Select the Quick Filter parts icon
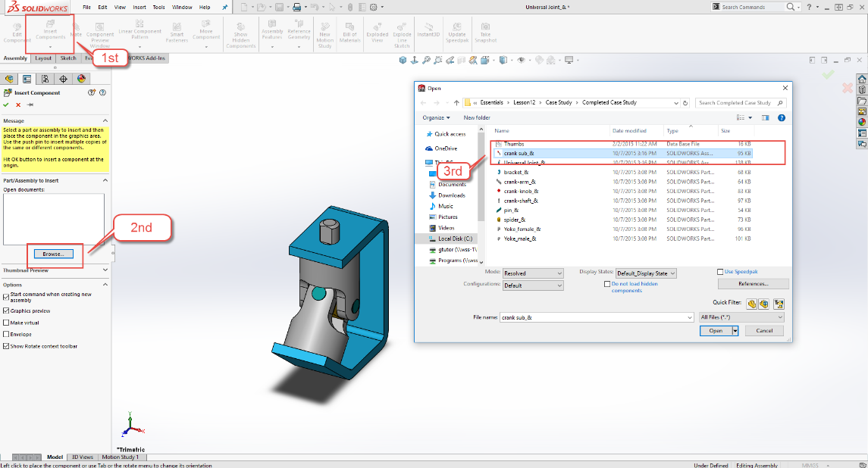Screen dimensions: 868x468 (751, 304)
